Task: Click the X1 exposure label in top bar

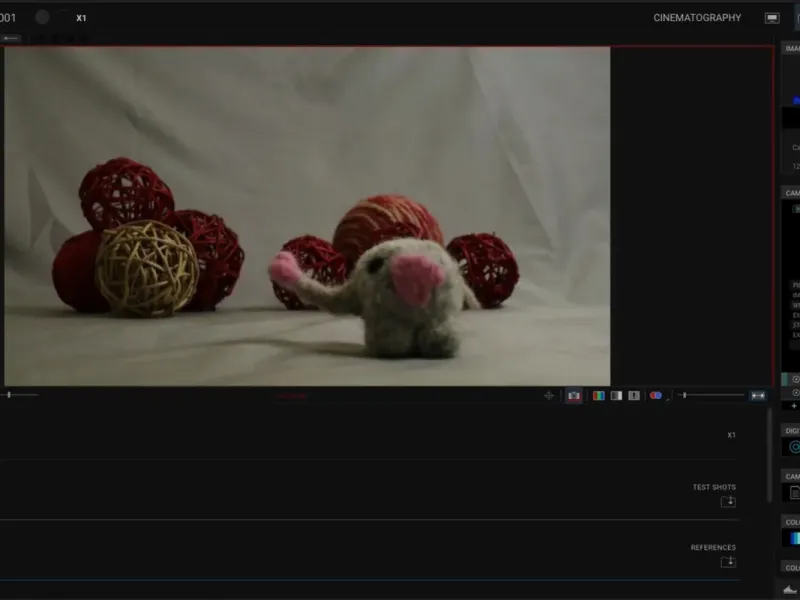Action: (81, 18)
